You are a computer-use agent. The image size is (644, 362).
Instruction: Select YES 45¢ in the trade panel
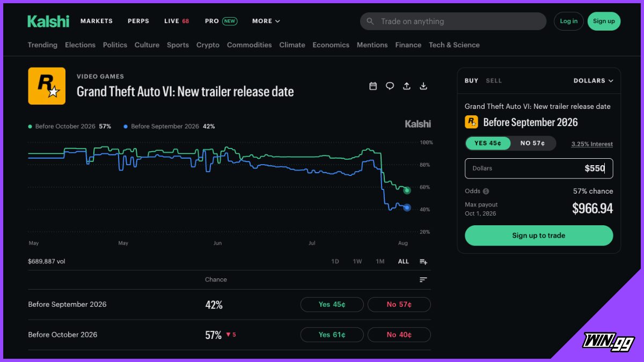click(487, 143)
